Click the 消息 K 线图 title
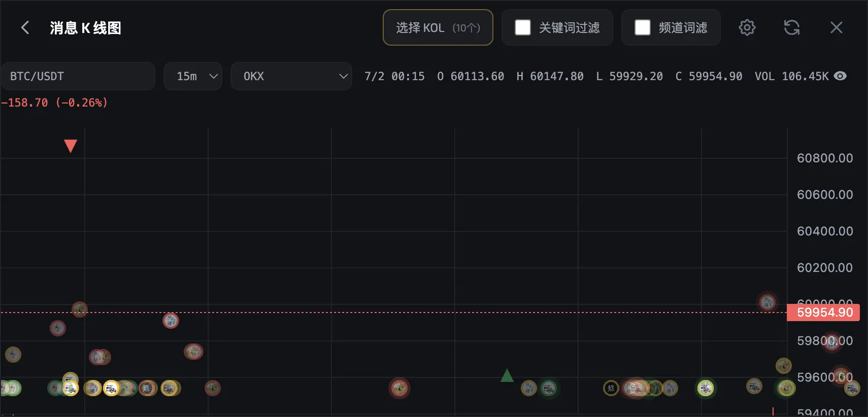This screenshot has width=868, height=417. [86, 28]
